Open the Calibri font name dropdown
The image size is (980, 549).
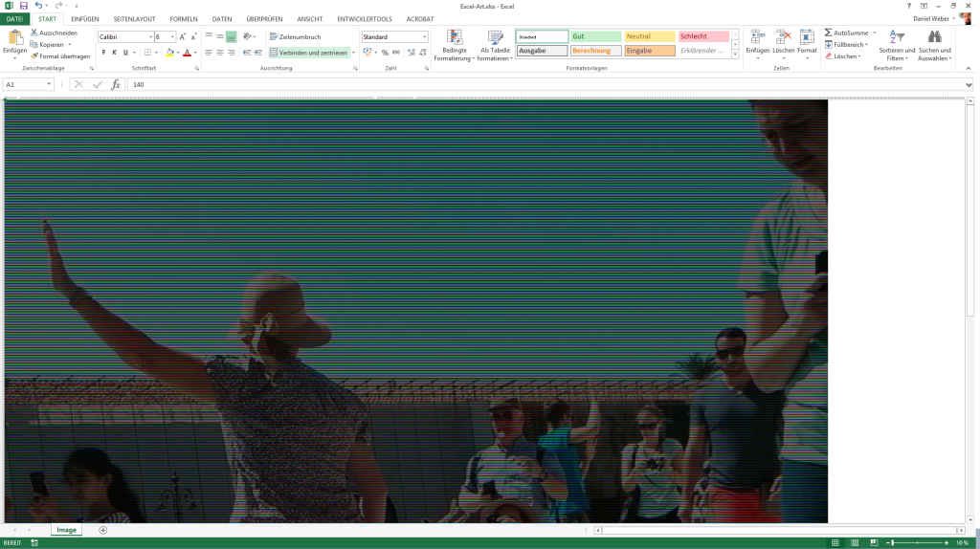(150, 36)
